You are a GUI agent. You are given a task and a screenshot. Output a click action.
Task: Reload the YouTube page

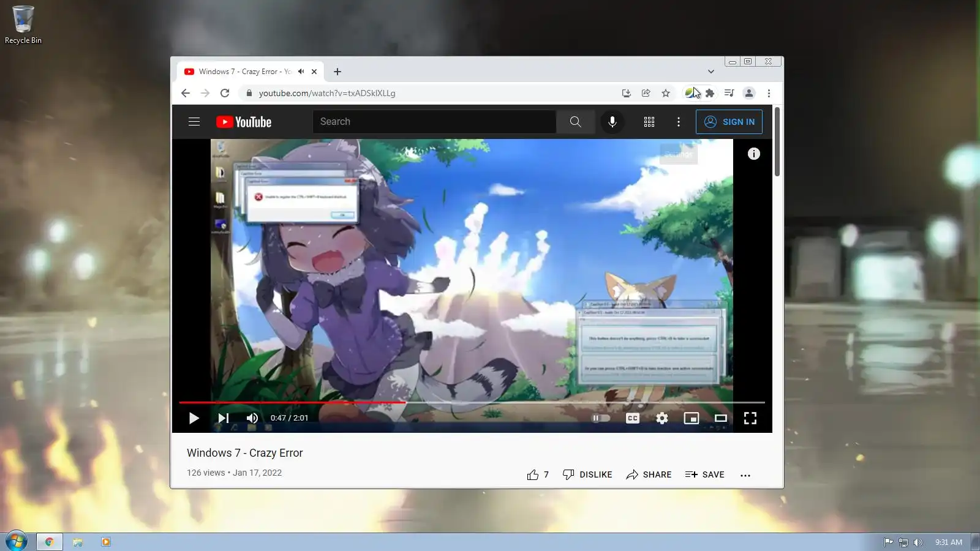point(225,93)
